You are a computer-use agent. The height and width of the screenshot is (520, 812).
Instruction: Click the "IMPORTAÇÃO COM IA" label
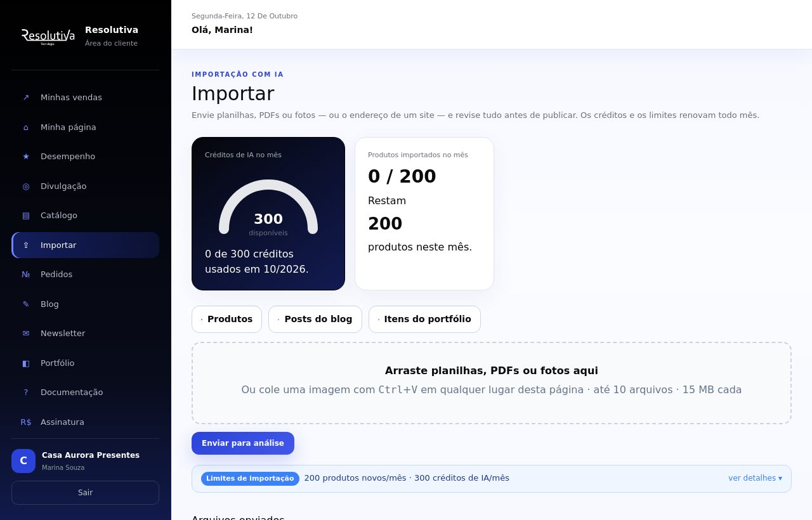pyautogui.click(x=237, y=74)
